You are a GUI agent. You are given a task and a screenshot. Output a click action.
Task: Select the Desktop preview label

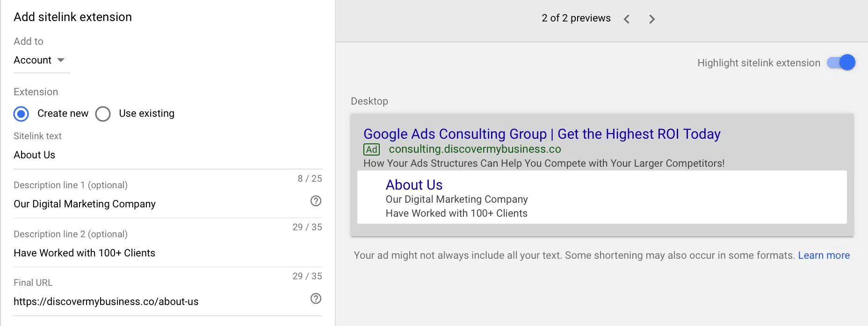(369, 101)
